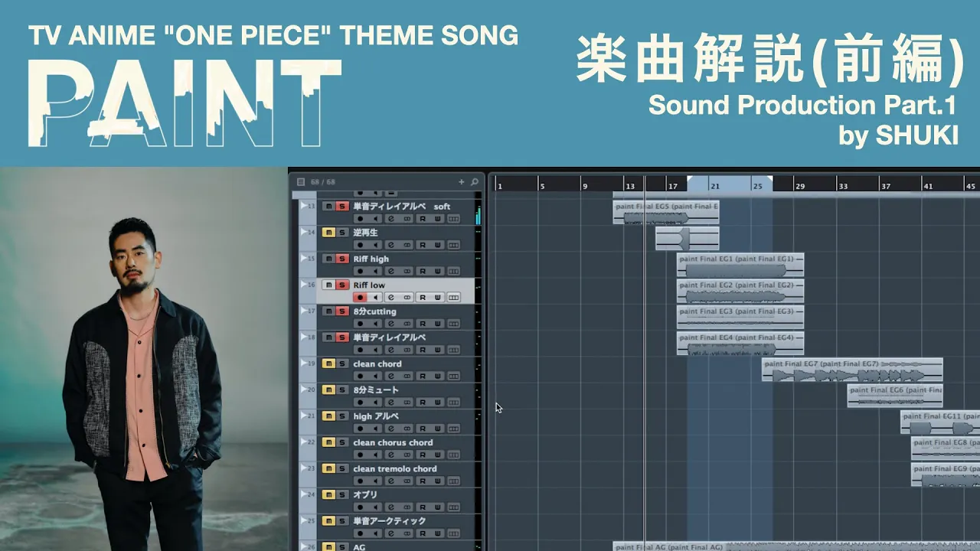Select the paint Final EG5 audio clip

(x=666, y=212)
